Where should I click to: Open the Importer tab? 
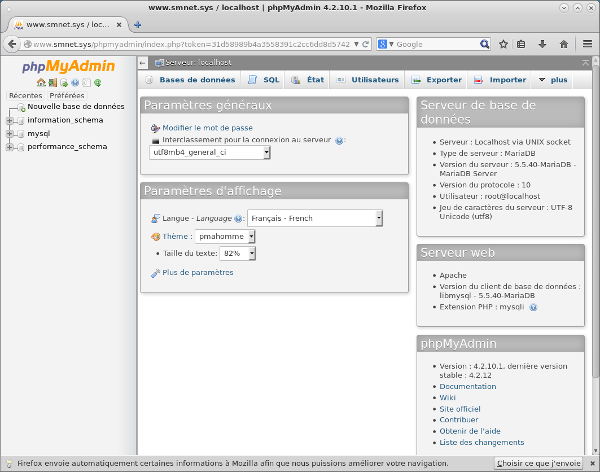[x=500, y=80]
